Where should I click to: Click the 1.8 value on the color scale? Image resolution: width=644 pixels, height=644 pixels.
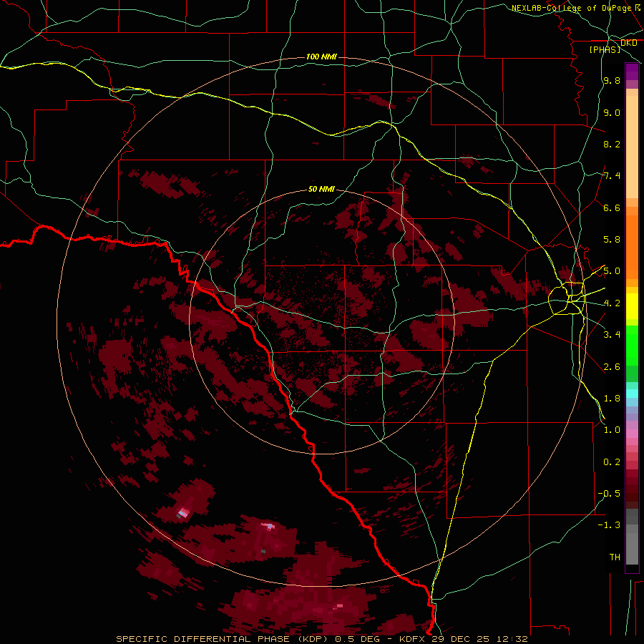tap(612, 399)
